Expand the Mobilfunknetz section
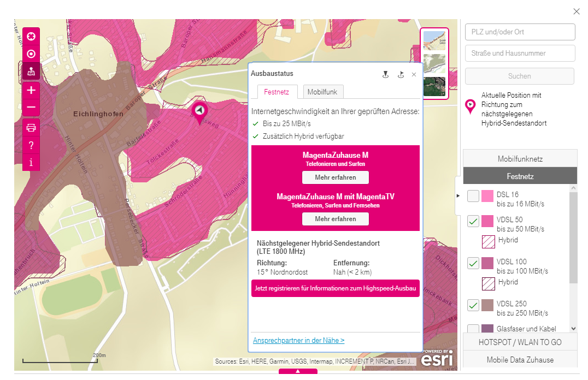Viewport: 588px width, 380px height. [520, 158]
